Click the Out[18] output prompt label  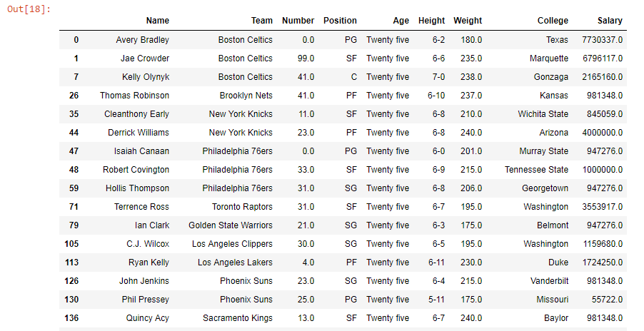tap(29, 9)
